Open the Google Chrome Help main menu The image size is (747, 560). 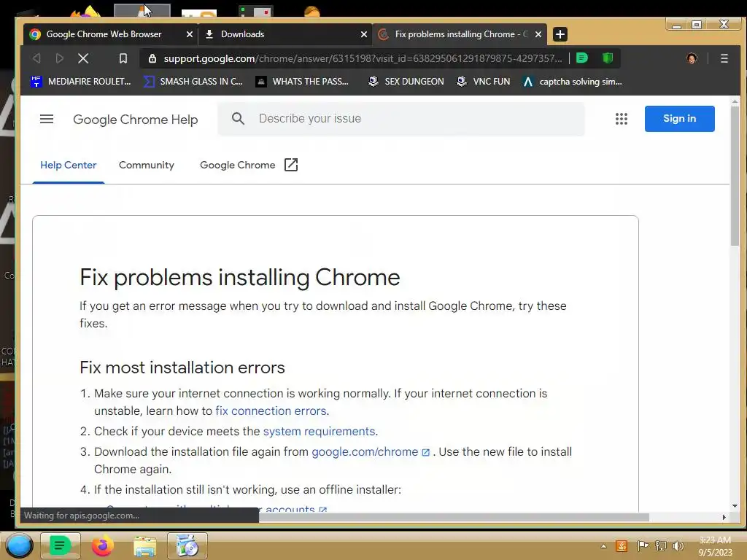click(47, 119)
